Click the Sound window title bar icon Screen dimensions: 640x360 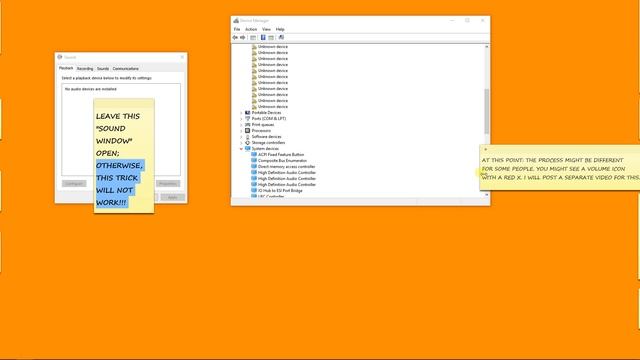(x=60, y=57)
